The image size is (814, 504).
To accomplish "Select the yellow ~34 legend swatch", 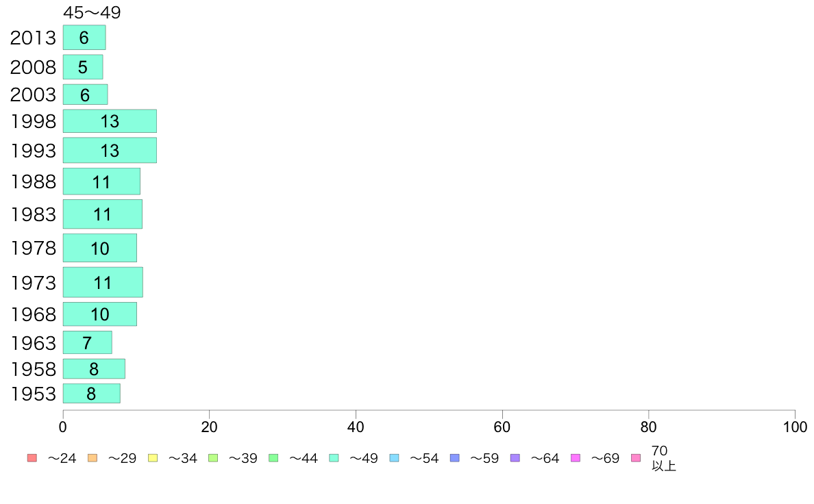I will [153, 458].
